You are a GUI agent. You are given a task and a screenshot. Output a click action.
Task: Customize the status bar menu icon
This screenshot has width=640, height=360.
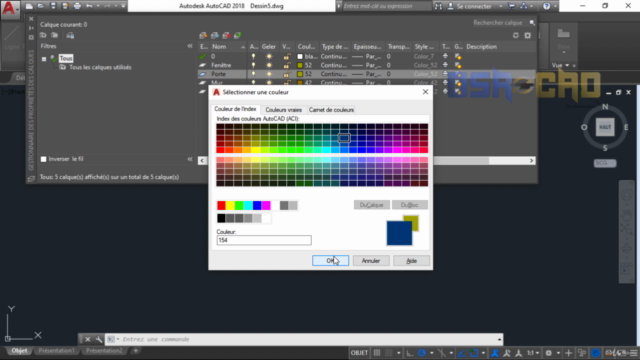pyautogui.click(x=634, y=353)
